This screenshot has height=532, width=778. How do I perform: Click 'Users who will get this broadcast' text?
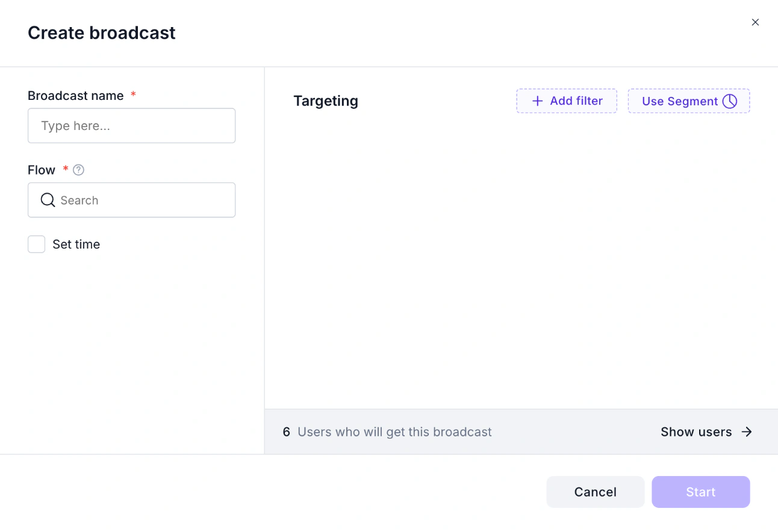394,432
